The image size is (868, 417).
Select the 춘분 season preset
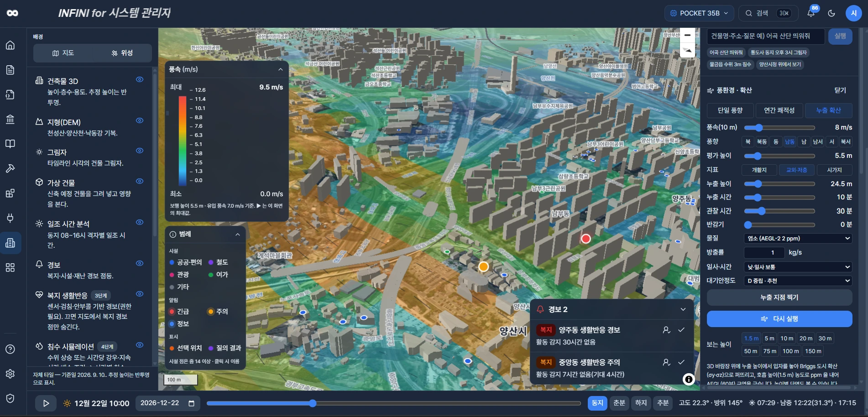(x=619, y=403)
